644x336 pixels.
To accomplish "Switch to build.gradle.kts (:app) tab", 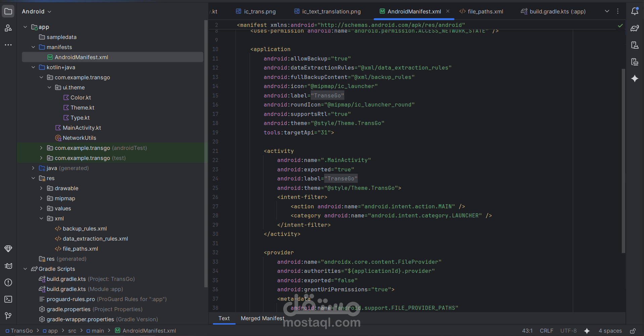I will pyautogui.click(x=553, y=11).
